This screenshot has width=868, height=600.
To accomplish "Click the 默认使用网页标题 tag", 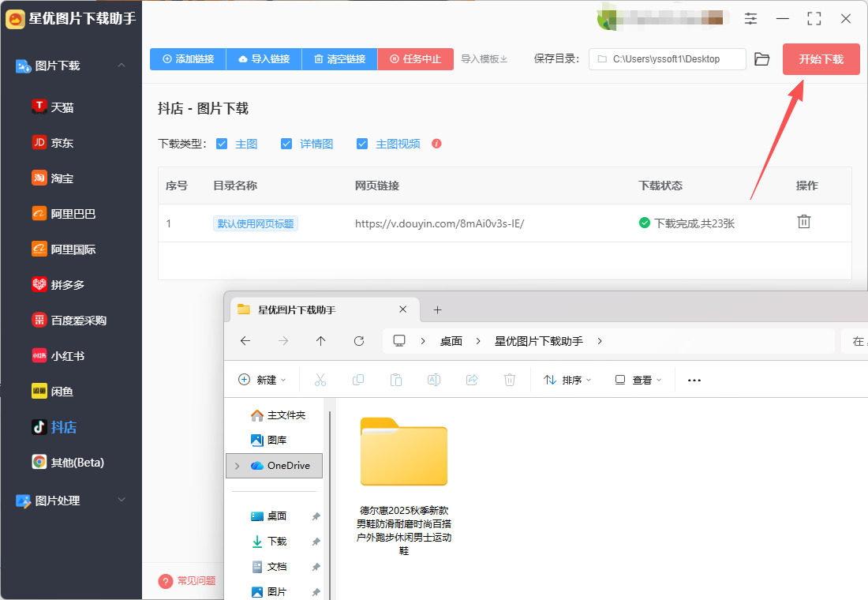I will pyautogui.click(x=256, y=223).
